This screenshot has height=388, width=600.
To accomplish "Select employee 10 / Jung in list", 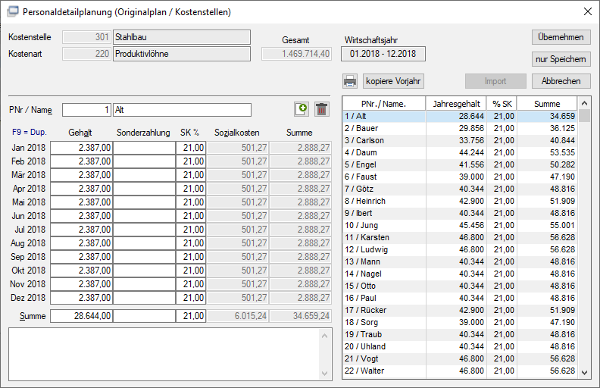I will [x=460, y=225].
